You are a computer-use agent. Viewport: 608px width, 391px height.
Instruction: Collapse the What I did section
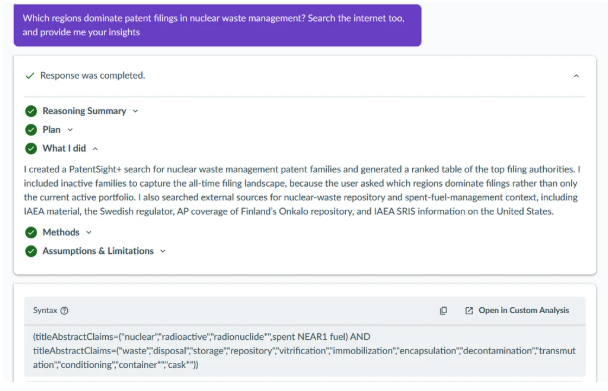click(95, 149)
